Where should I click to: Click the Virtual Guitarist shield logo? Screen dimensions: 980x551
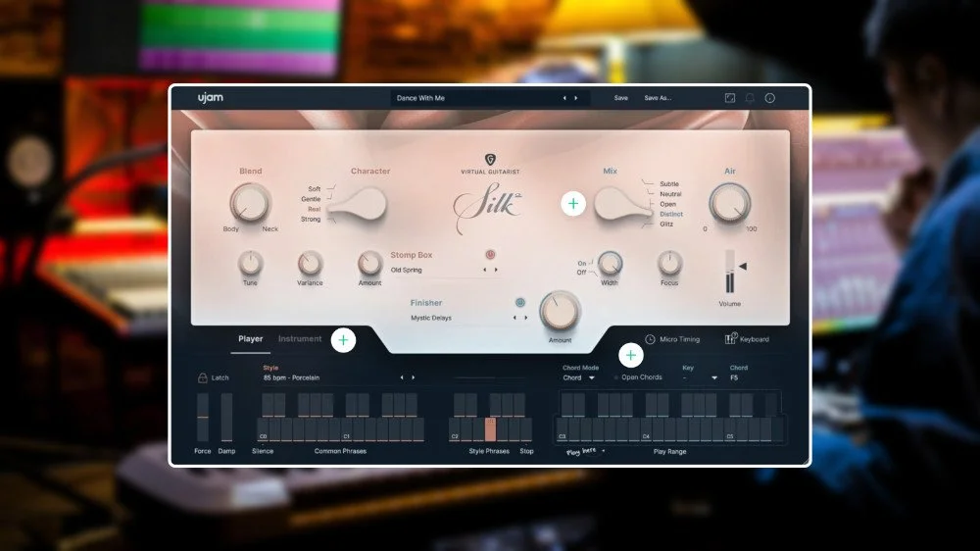[x=490, y=160]
